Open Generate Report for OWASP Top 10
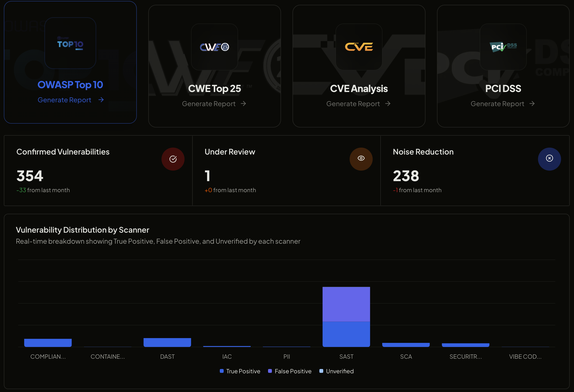 (x=64, y=100)
